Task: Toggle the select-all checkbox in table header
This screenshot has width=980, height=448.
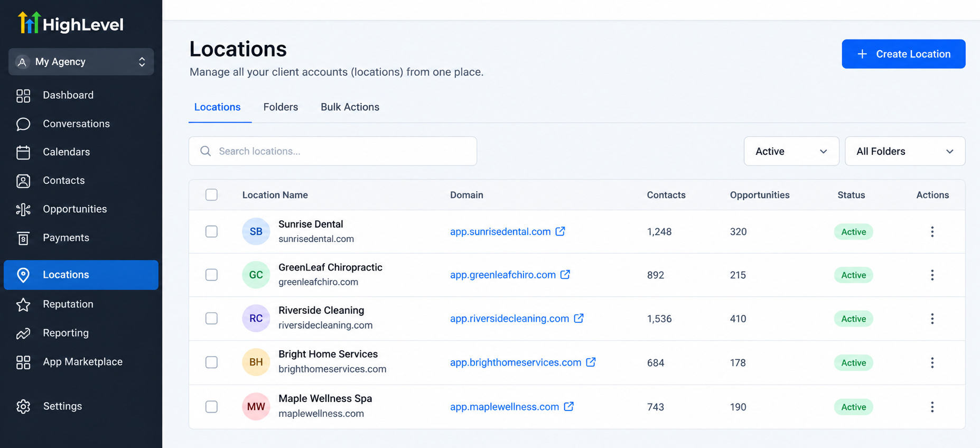Action: (211, 194)
